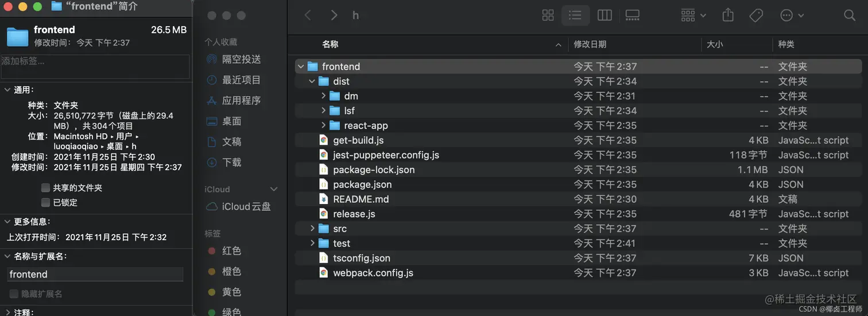
Task: Select the webpack.config.js file row
Action: (579, 273)
